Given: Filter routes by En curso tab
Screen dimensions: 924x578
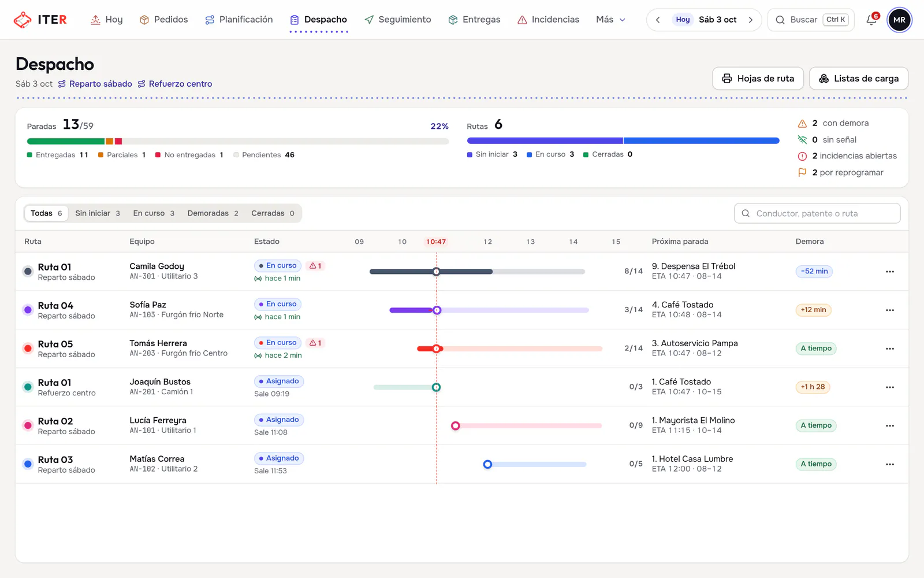Looking at the screenshot, I should 154,213.
